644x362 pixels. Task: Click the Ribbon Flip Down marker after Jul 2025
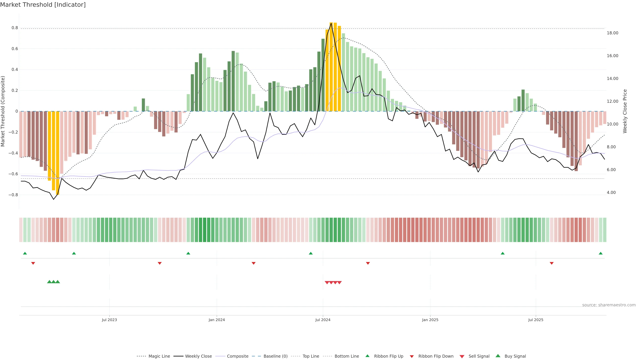tap(551, 263)
